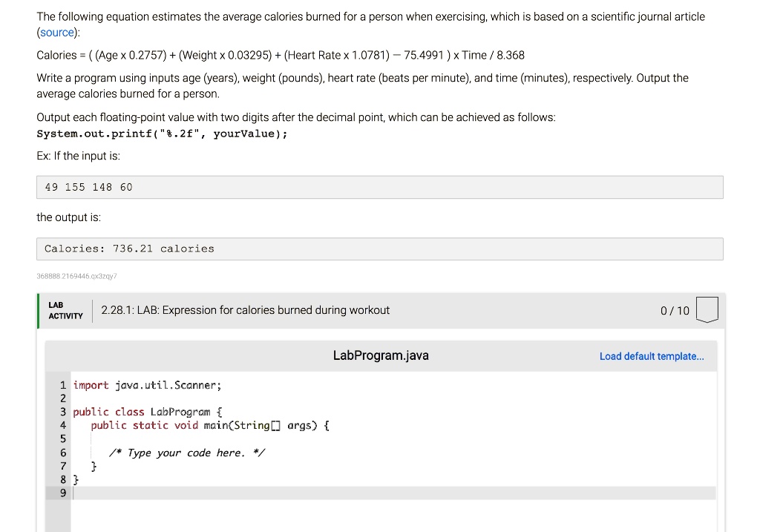Click the System.out.printf code snippet
The width and height of the screenshot is (760, 532).
162,134
